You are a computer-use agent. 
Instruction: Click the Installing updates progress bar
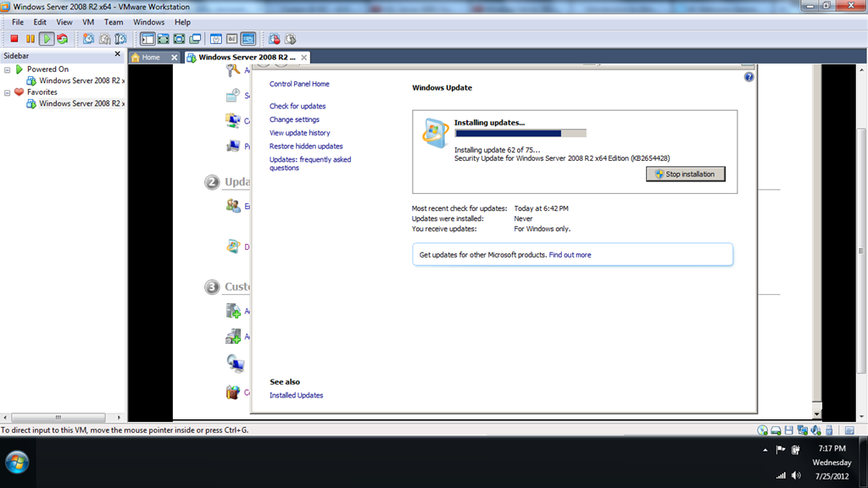(x=520, y=133)
